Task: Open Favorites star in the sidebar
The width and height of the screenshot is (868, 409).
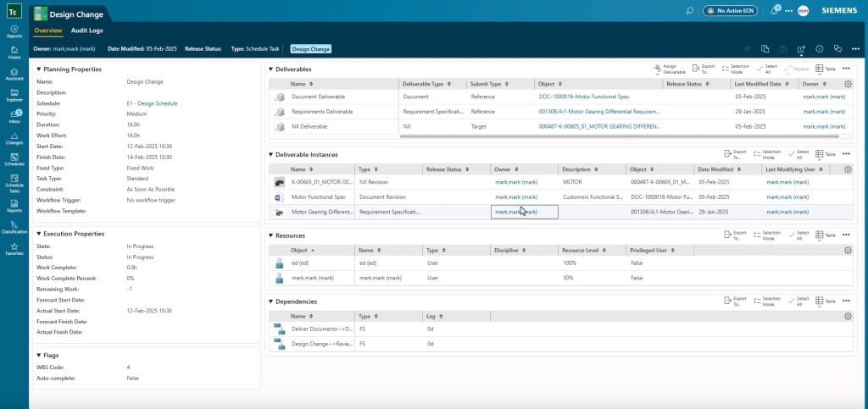Action: (x=14, y=249)
